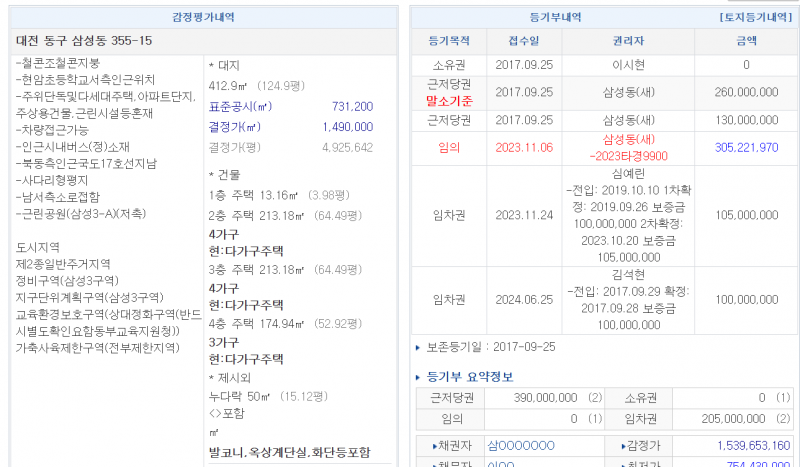Click the red 임의 registration entry
Screen dimensions: 800x467
pos(448,147)
